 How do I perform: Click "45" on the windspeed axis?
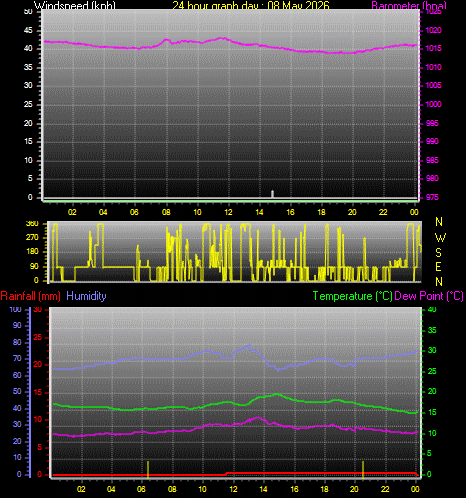pyautogui.click(x=28, y=30)
